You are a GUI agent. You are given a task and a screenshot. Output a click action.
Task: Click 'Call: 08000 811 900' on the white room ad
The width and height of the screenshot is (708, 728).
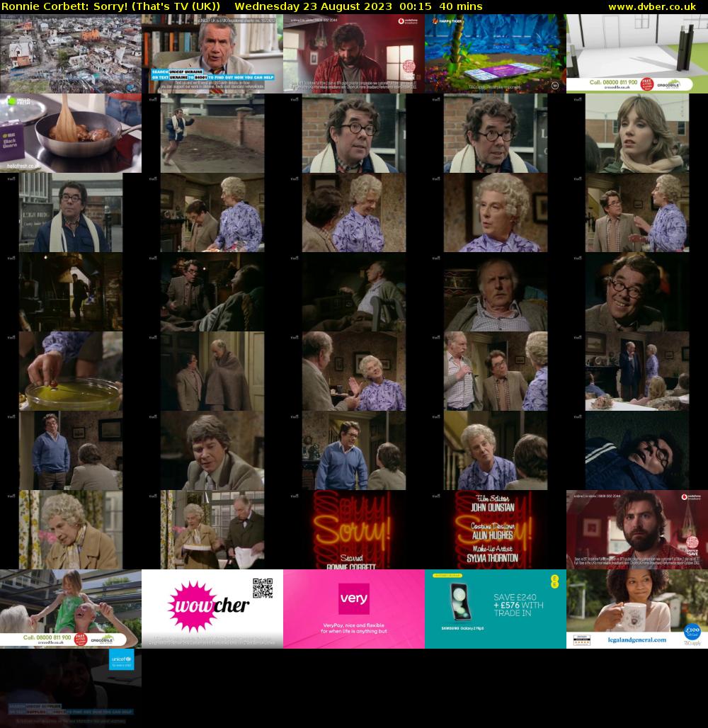click(613, 82)
